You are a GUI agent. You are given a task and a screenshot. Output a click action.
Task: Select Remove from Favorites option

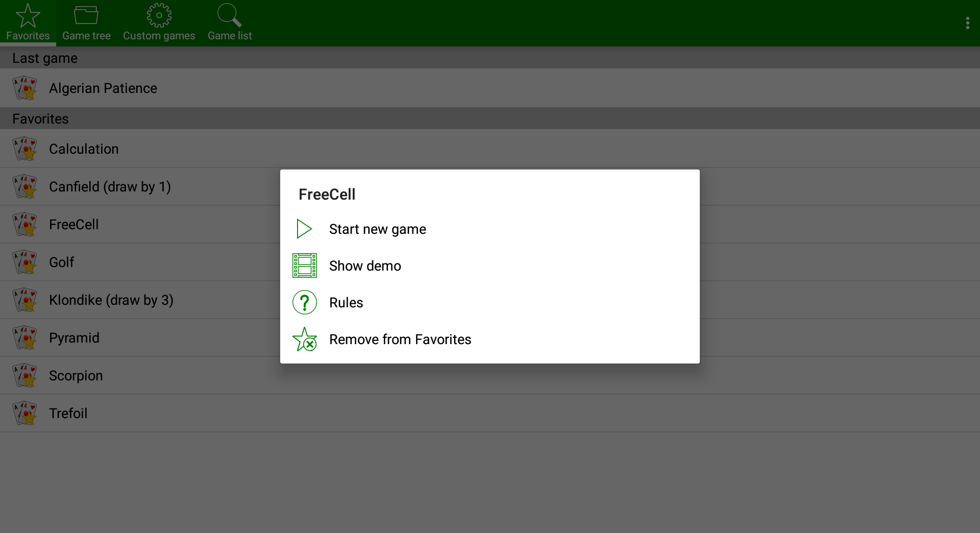click(x=400, y=340)
